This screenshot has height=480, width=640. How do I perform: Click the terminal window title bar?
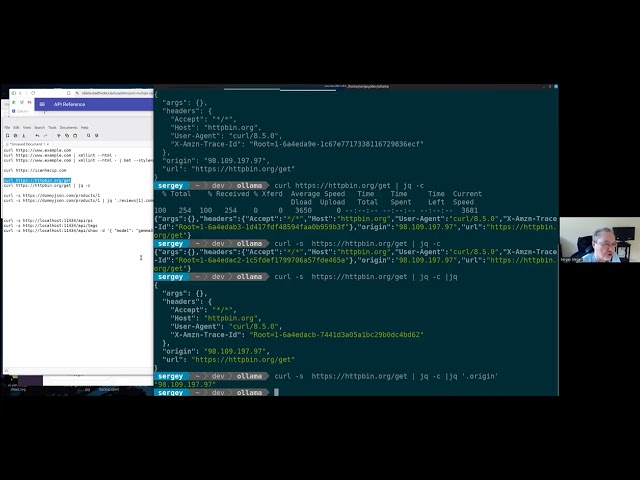355,87
